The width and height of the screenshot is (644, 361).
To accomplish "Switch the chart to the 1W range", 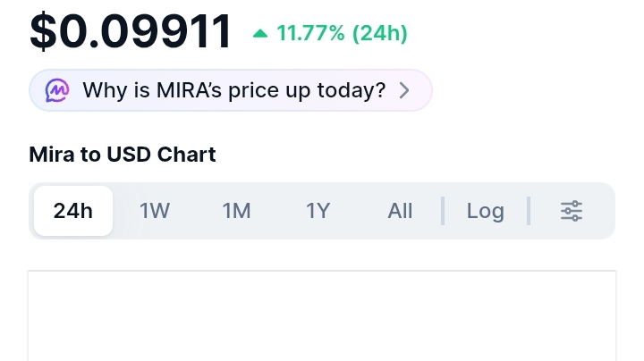I will 155,211.
